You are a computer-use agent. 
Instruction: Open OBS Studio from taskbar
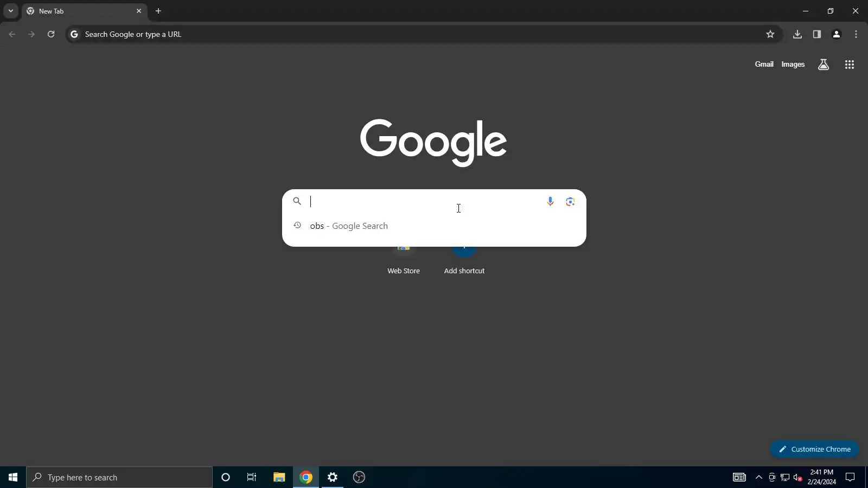359,477
